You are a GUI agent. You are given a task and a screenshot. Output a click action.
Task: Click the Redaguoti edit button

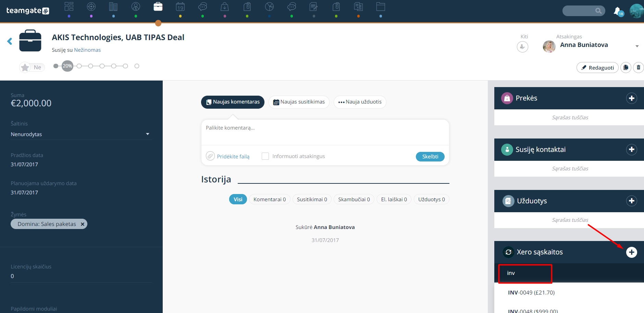coord(597,68)
